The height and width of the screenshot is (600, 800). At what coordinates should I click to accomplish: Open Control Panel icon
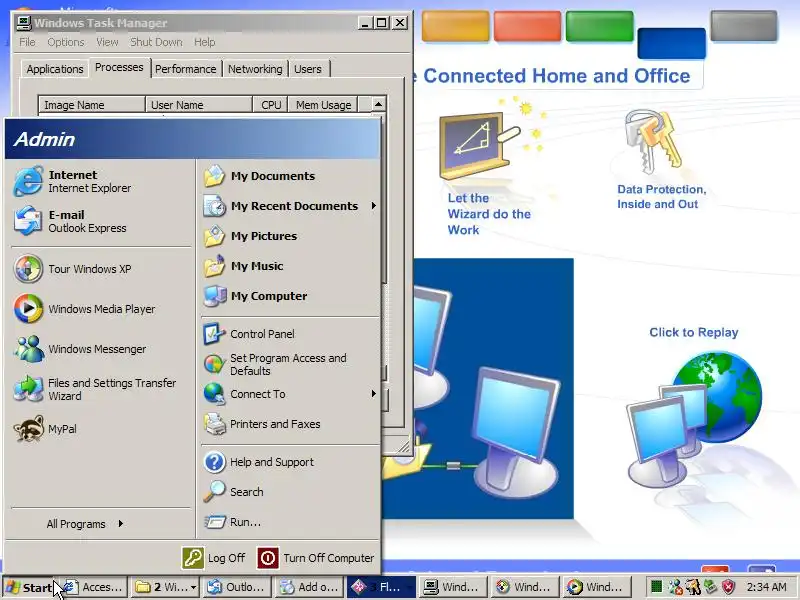(x=214, y=334)
